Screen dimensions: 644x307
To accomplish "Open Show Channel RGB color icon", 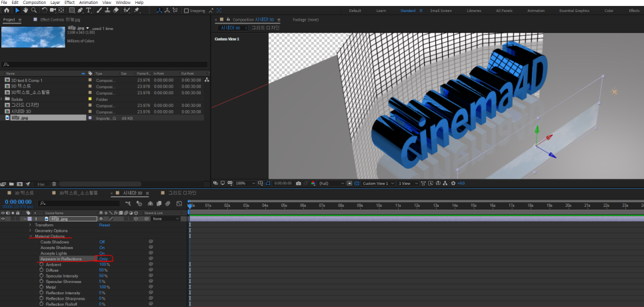I will 313,184.
